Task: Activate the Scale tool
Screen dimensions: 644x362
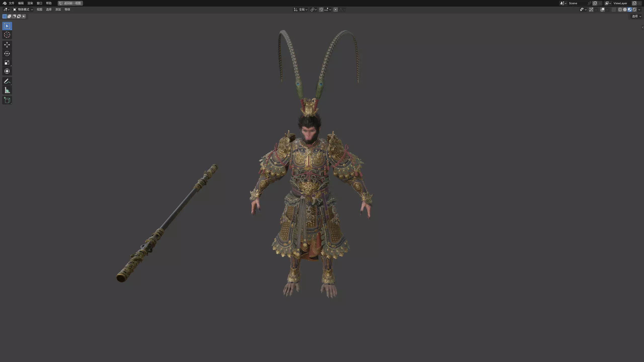Action: coord(7,62)
